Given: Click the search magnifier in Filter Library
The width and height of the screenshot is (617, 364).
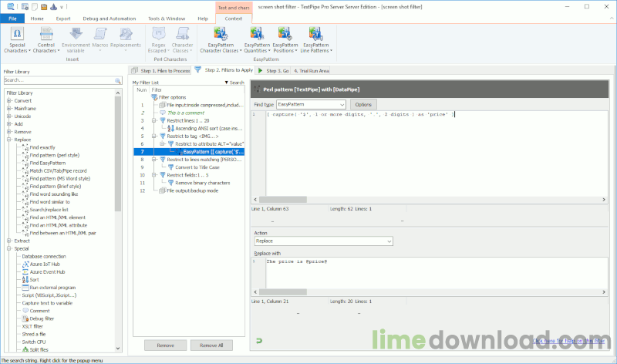Looking at the screenshot, I should [116, 79].
